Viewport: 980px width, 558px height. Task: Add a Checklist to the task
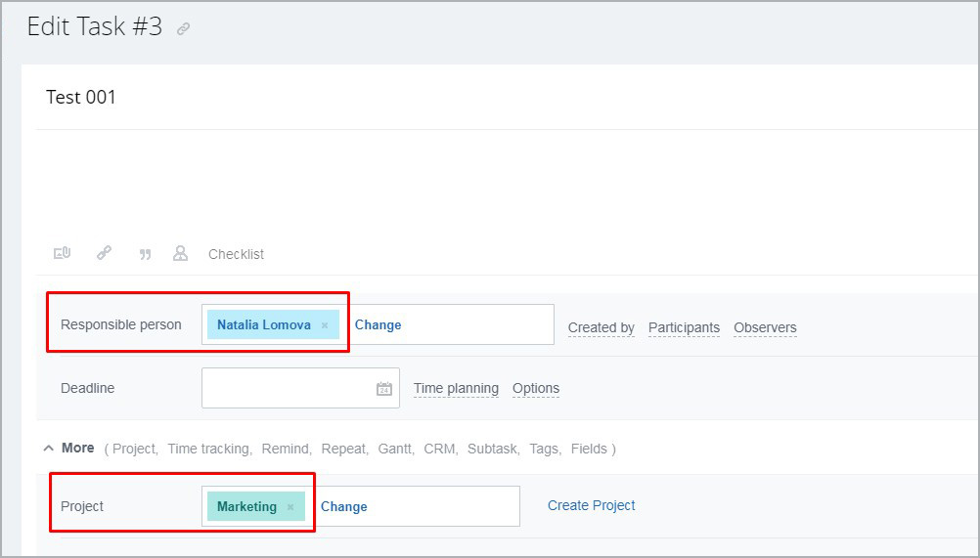(x=237, y=254)
